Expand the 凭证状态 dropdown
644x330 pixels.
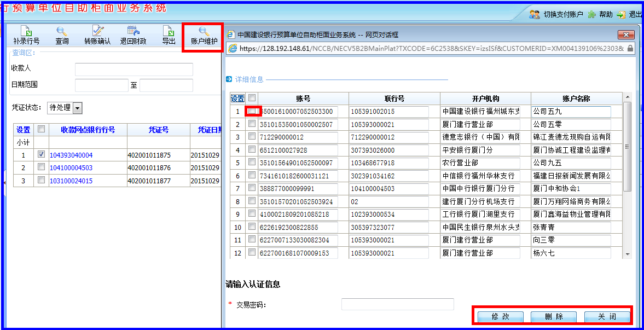pyautogui.click(x=77, y=108)
